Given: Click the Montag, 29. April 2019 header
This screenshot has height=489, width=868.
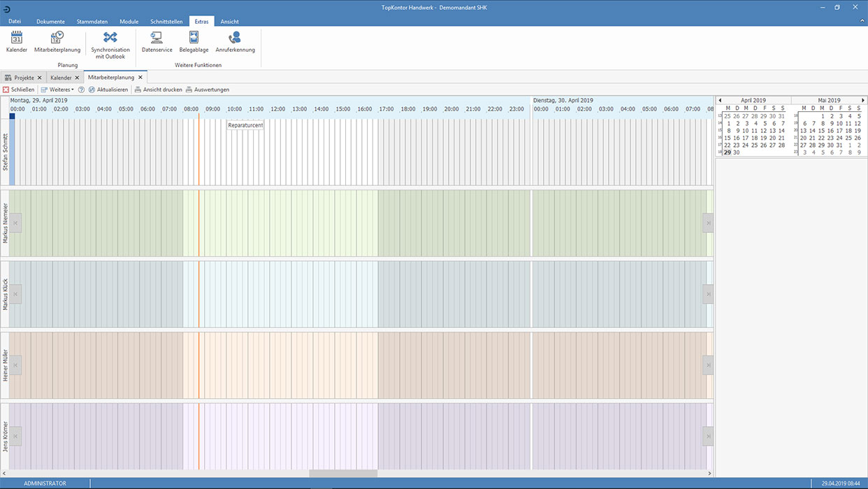Looking at the screenshot, I should (39, 101).
